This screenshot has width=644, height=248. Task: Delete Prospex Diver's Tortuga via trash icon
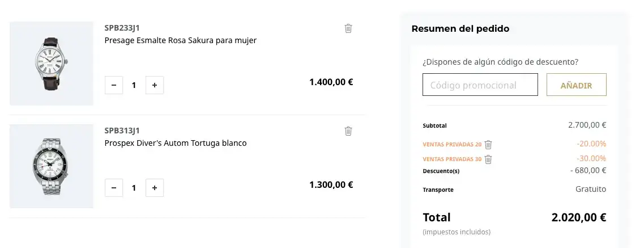pyautogui.click(x=348, y=131)
